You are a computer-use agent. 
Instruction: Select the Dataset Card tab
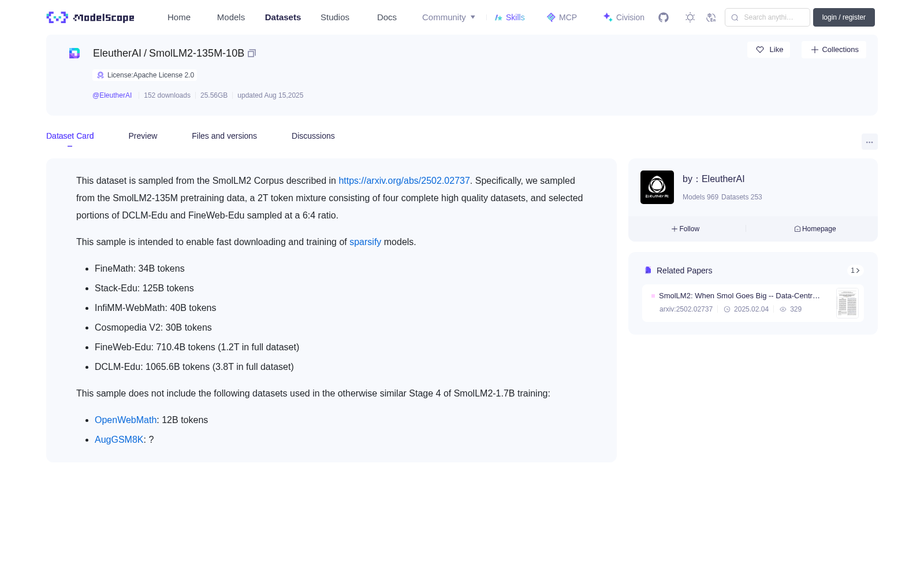(70, 136)
